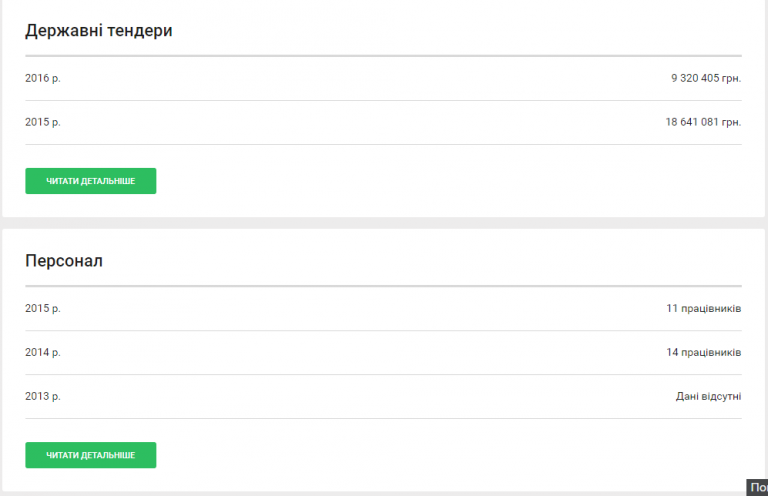
Task: Select the '2014 р.' year label
Action: coord(43,352)
